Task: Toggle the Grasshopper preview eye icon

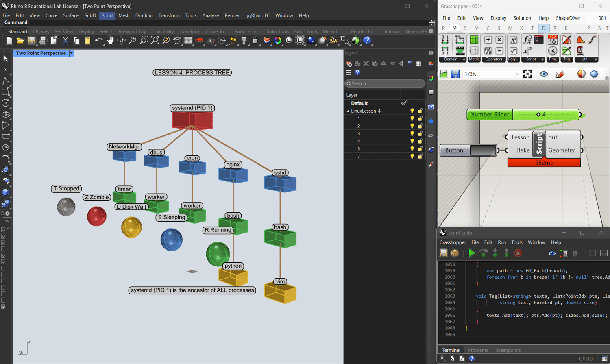Action: coord(544,74)
